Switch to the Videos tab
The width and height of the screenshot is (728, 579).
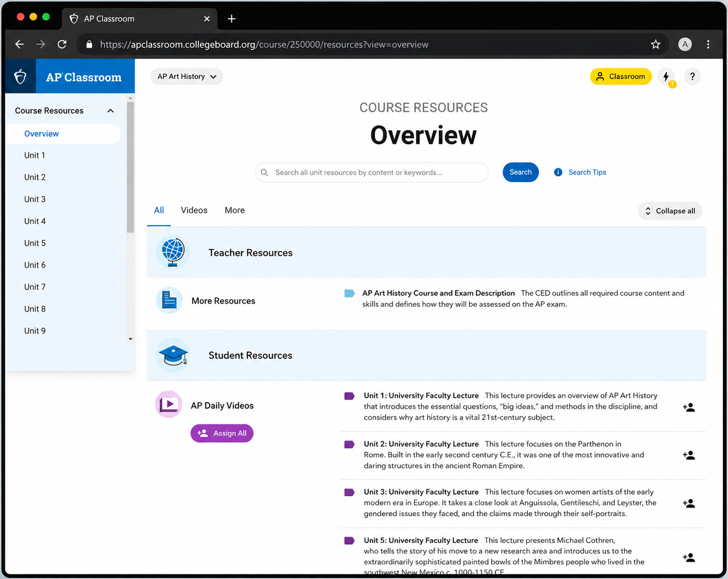click(194, 210)
